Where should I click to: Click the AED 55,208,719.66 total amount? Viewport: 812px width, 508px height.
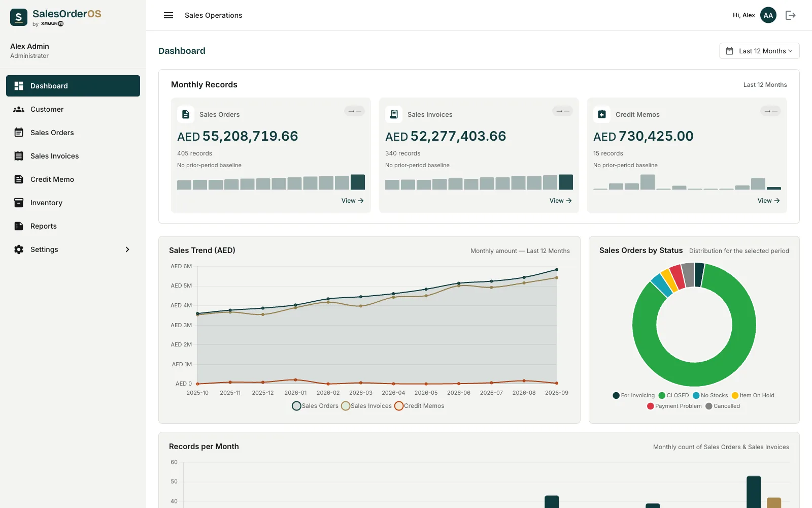pyautogui.click(x=238, y=136)
